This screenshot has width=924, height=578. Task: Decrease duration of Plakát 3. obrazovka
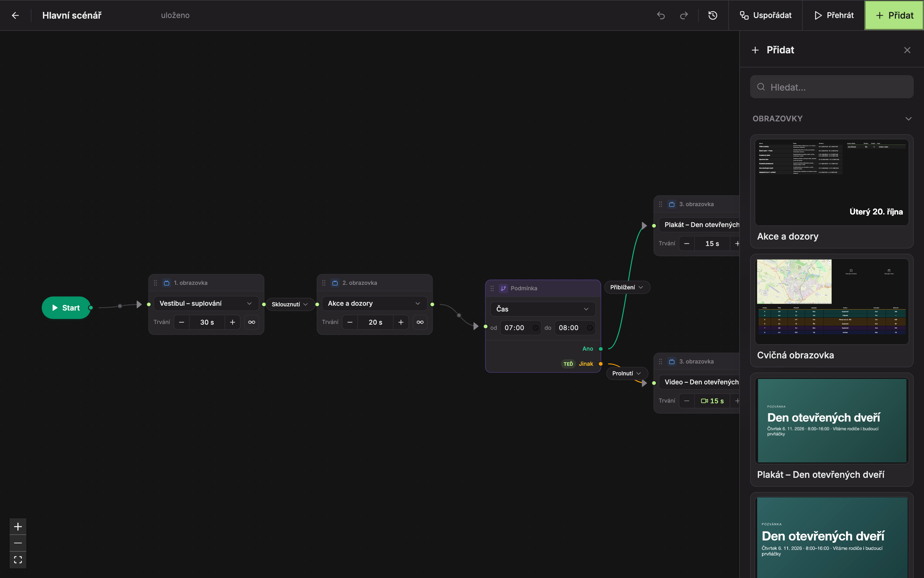click(x=687, y=243)
